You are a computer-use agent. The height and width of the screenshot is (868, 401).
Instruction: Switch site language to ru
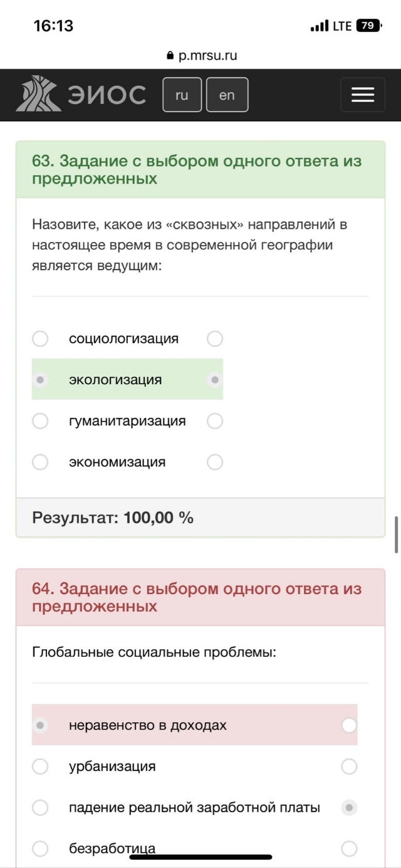coord(182,95)
